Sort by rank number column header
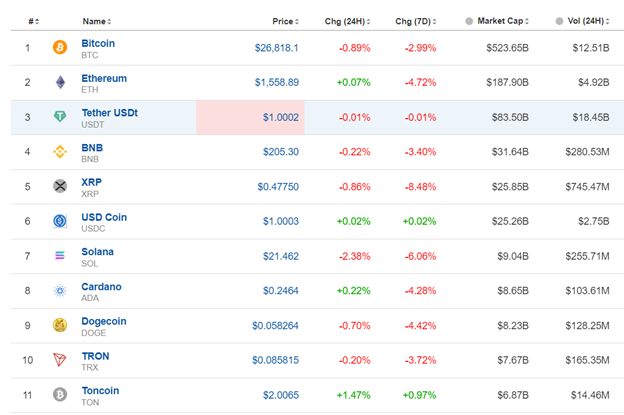This screenshot has width=624, height=415. 33,20
